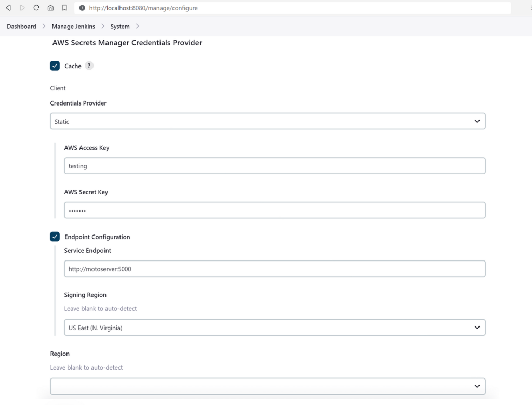532x405 pixels.
Task: Click the address bar URL
Action: [x=143, y=8]
